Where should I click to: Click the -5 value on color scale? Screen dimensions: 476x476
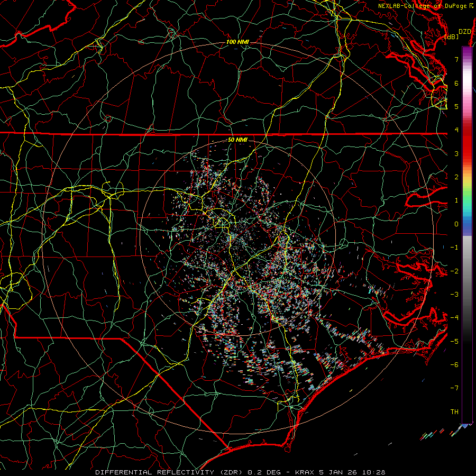(454, 341)
